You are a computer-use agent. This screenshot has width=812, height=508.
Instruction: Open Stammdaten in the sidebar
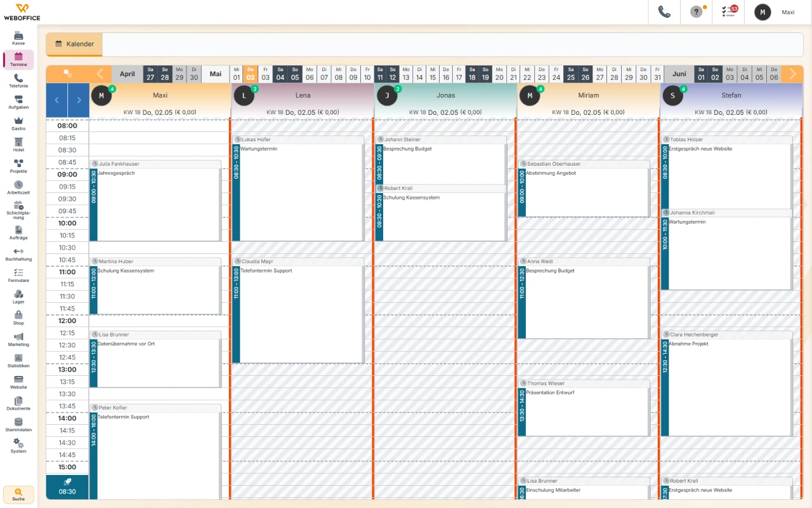[18, 425]
